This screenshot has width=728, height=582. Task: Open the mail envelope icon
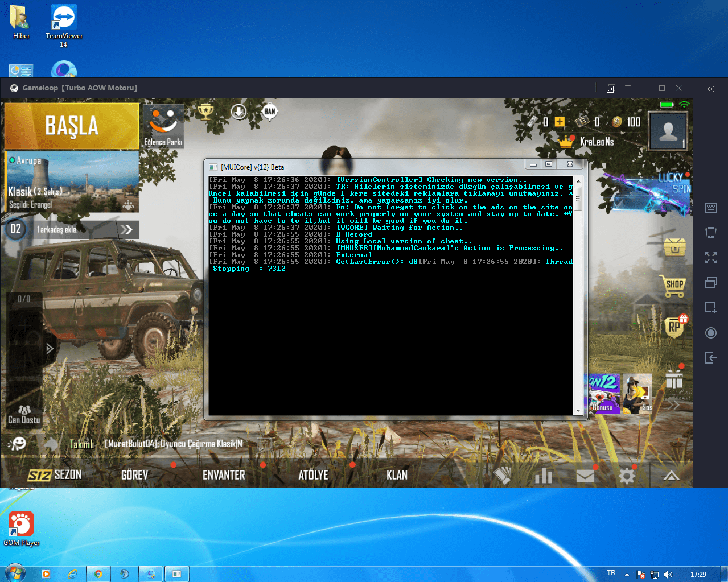point(585,476)
